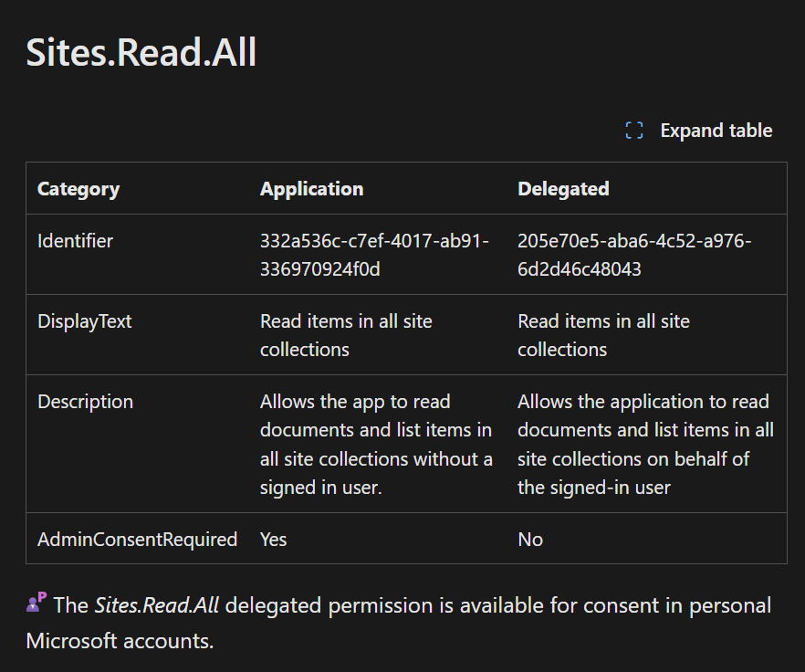This screenshot has height=672, width=805.
Task: Click the AdminConsentRequired row label
Action: (137, 540)
